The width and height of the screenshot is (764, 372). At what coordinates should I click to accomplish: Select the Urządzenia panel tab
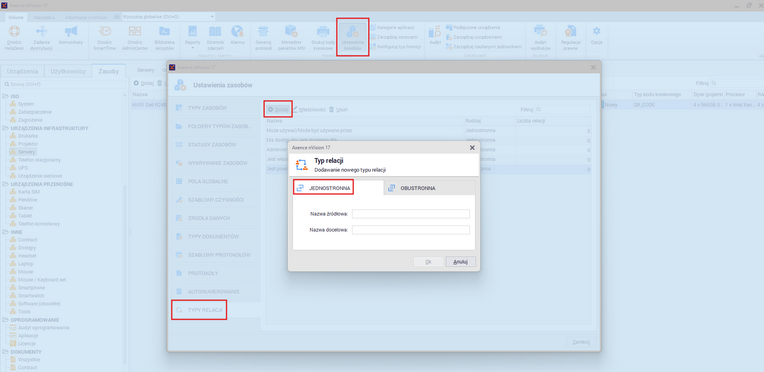pos(23,71)
